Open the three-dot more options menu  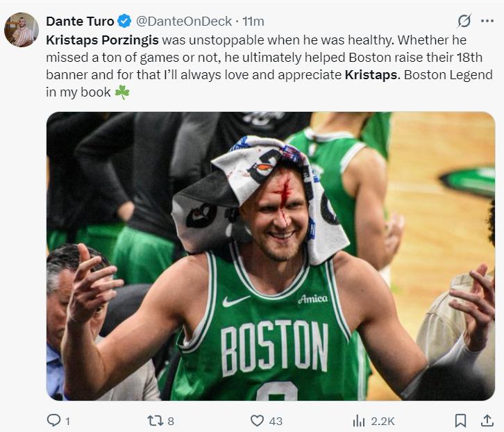487,21
